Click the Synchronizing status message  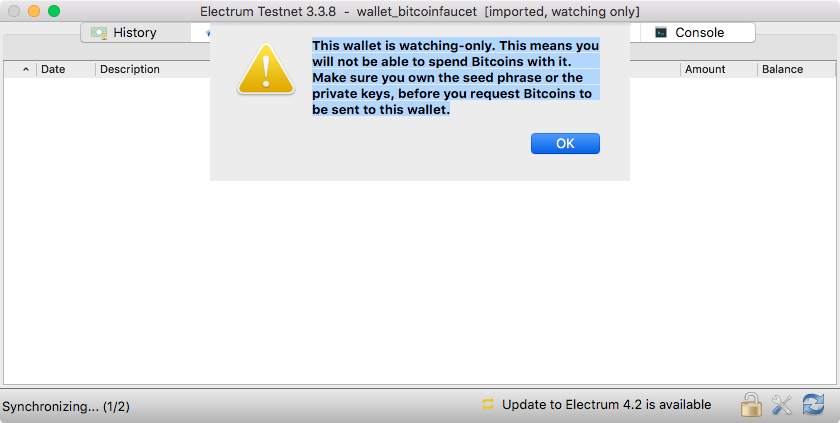[x=66, y=406]
